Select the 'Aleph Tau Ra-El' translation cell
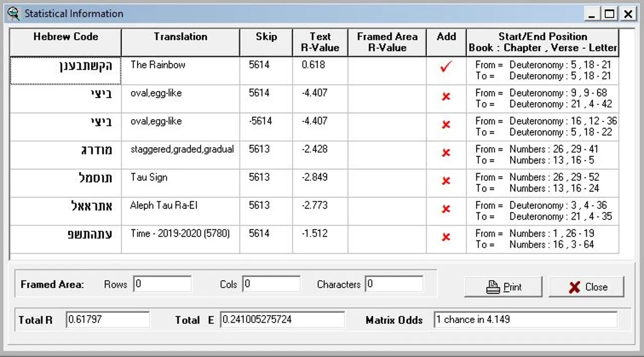This screenshot has width=644, height=357. (x=181, y=211)
